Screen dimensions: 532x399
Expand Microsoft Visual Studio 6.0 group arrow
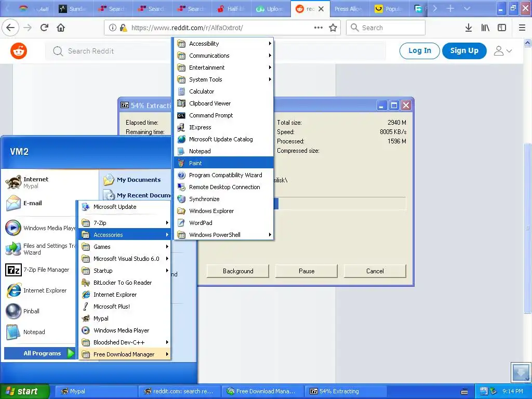(167, 259)
